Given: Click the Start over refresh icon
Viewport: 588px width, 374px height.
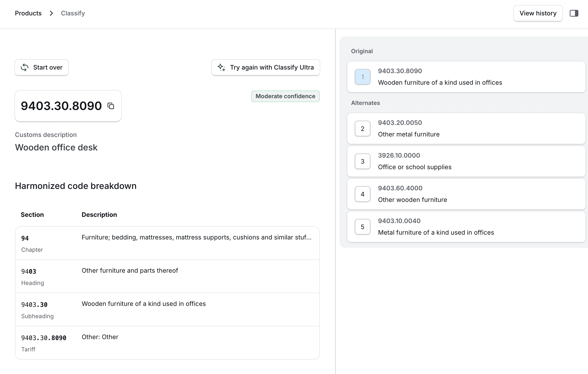Looking at the screenshot, I should (x=25, y=67).
